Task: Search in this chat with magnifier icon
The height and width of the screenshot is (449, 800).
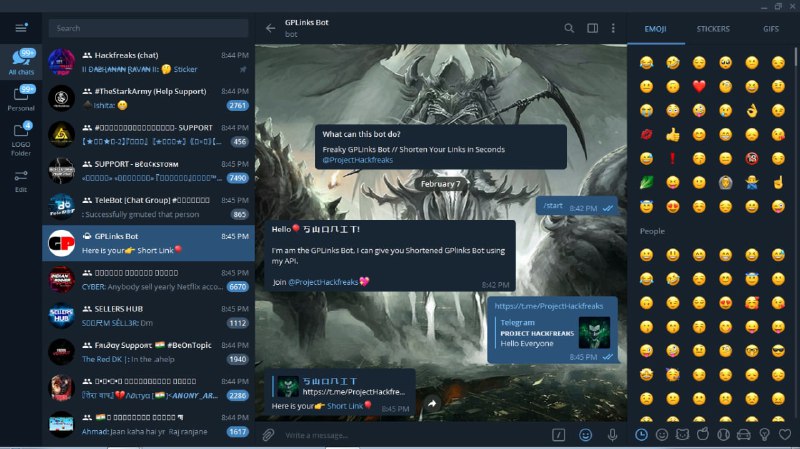Action: pyautogui.click(x=569, y=28)
